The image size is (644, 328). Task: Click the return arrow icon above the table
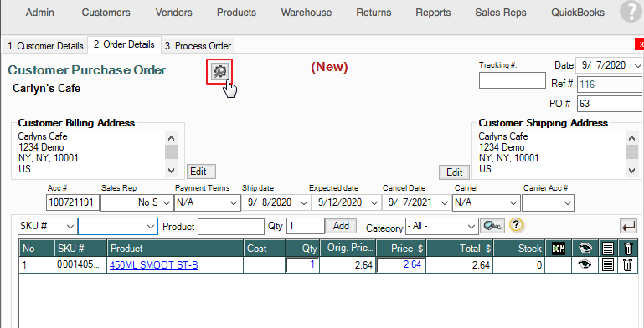[628, 226]
